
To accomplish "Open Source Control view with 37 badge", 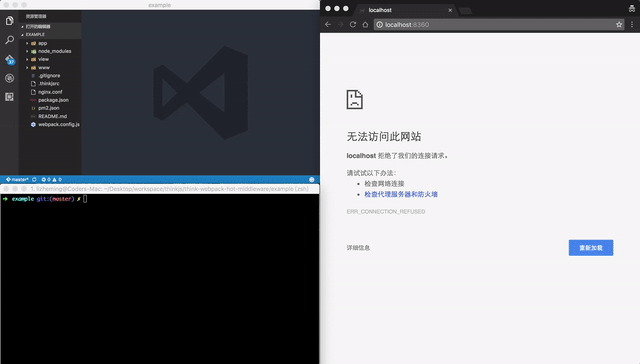I will tap(10, 60).
